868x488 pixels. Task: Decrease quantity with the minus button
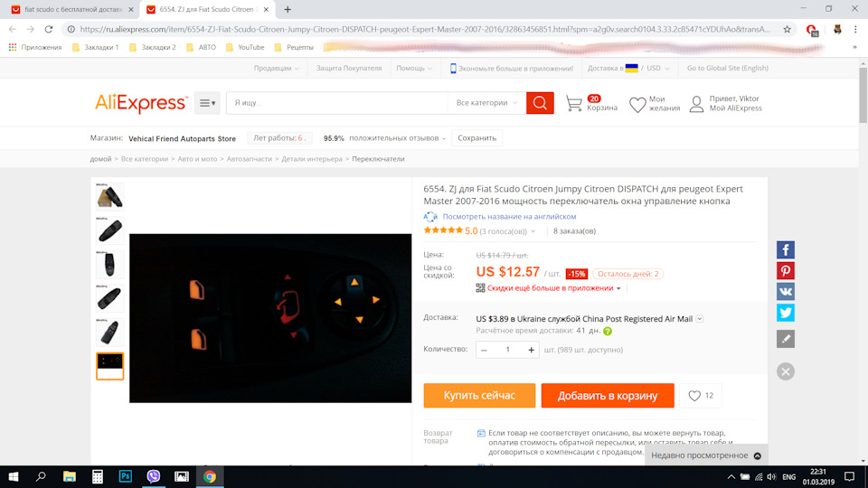tap(484, 350)
